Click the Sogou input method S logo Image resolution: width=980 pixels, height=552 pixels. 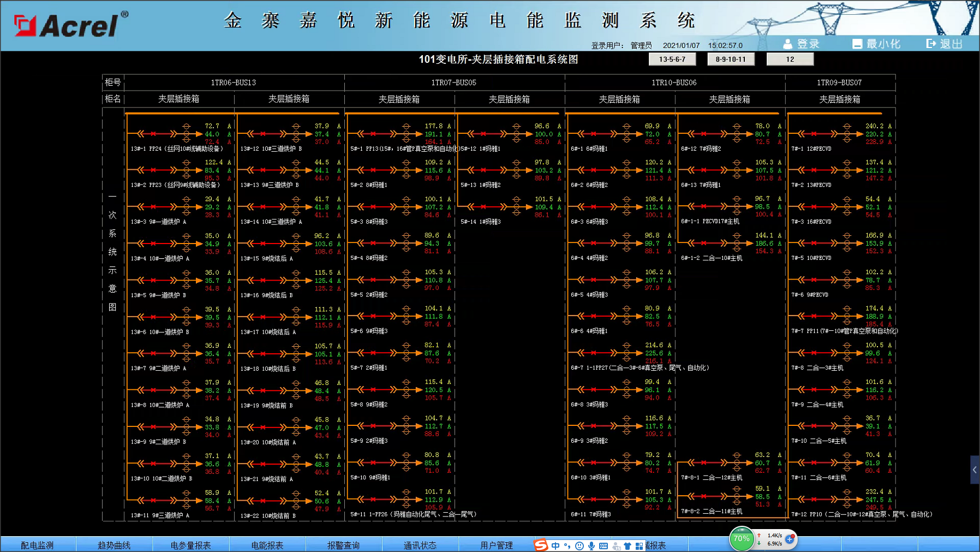point(540,545)
